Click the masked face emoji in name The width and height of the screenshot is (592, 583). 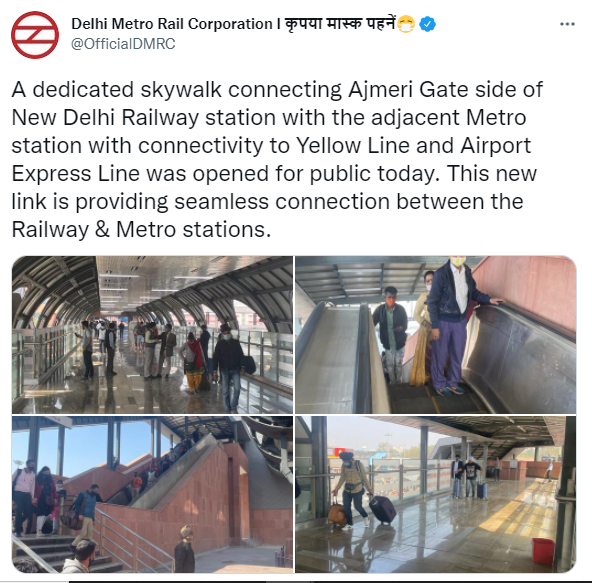click(406, 24)
